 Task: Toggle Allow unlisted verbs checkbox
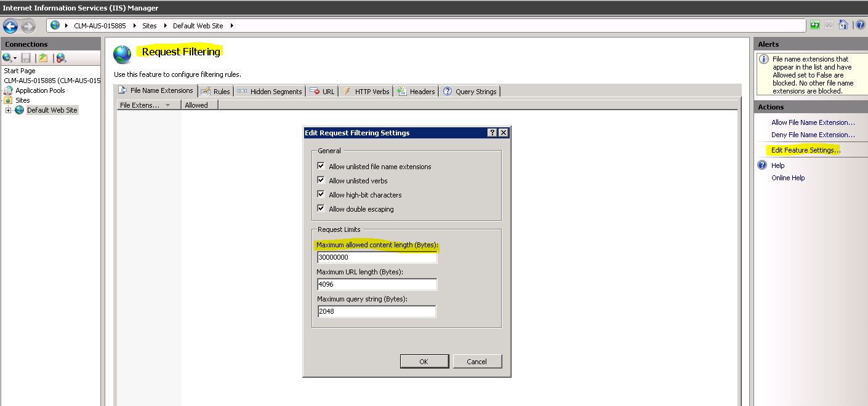(321, 180)
